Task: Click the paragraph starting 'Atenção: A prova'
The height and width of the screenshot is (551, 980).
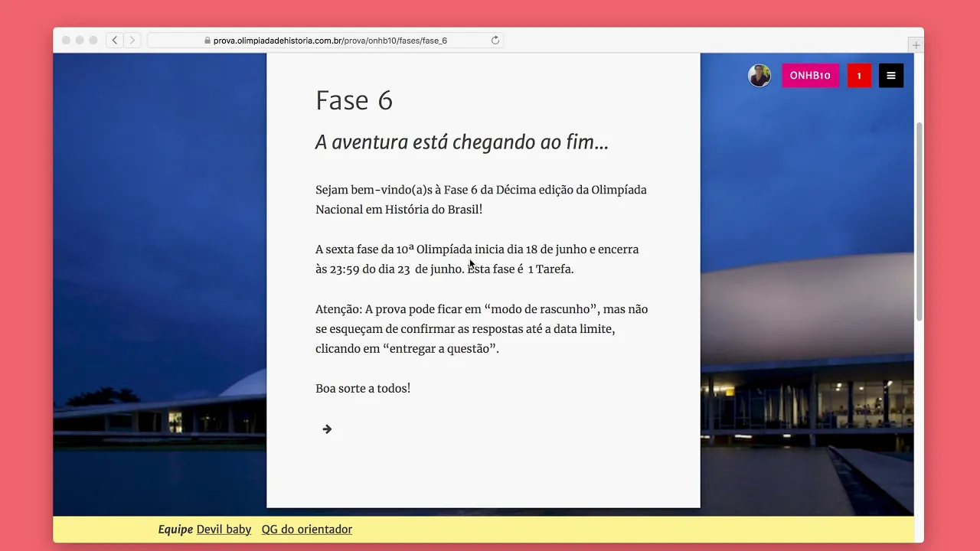Action: [482, 329]
